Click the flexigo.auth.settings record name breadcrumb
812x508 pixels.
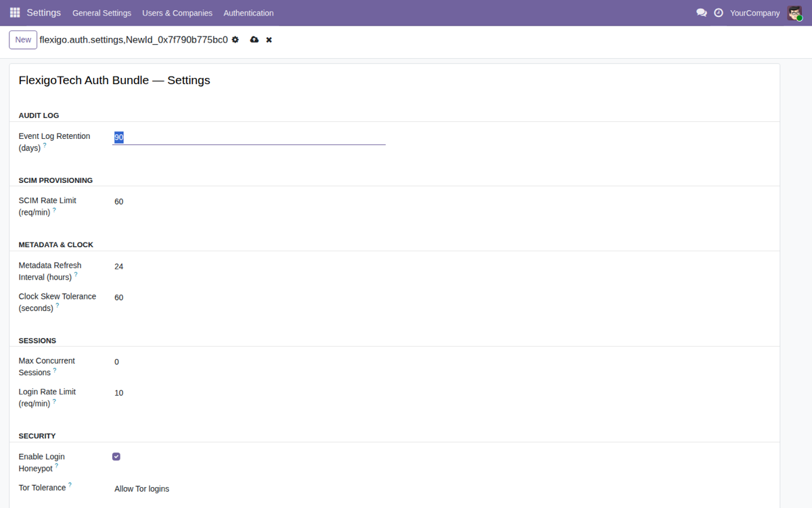click(x=134, y=40)
